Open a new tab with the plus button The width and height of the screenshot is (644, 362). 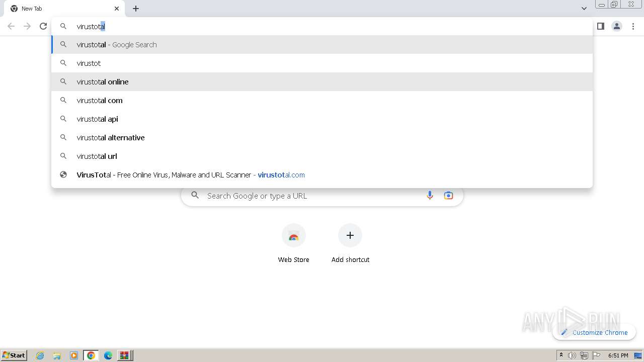tap(136, 9)
